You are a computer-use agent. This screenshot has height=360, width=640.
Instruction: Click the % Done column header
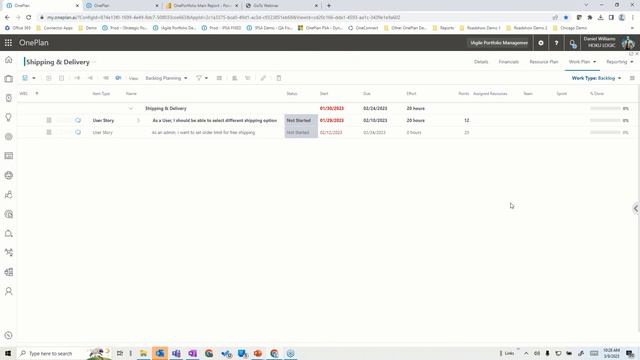tap(597, 94)
